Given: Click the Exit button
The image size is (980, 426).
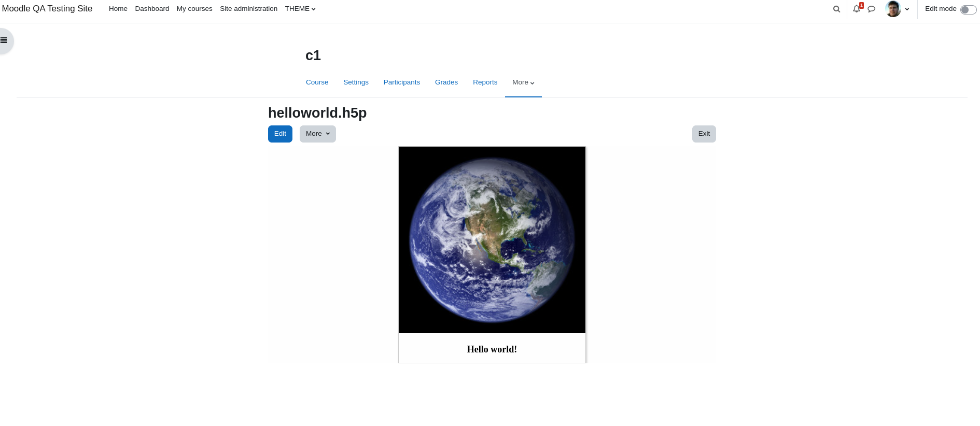Looking at the screenshot, I should click(x=704, y=134).
